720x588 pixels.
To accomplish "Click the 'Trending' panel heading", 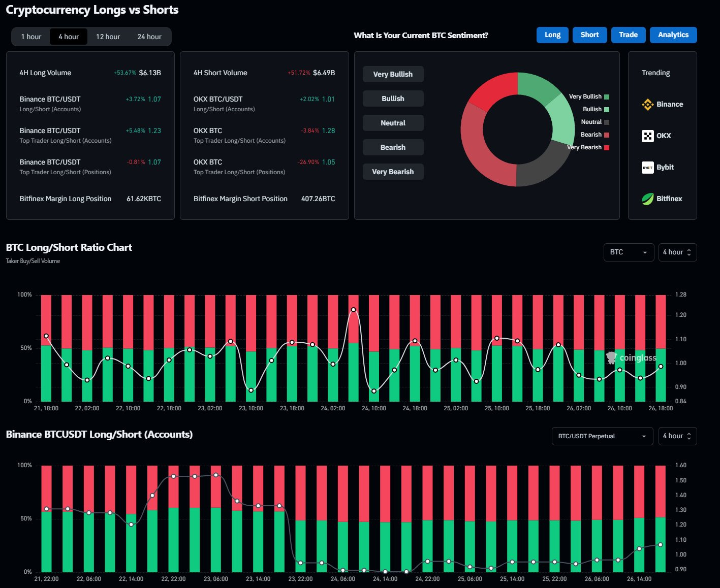I will 655,73.
